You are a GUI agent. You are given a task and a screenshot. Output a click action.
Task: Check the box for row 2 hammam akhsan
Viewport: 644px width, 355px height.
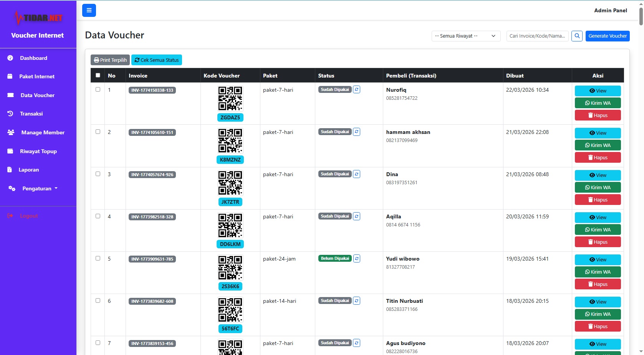coord(98,132)
